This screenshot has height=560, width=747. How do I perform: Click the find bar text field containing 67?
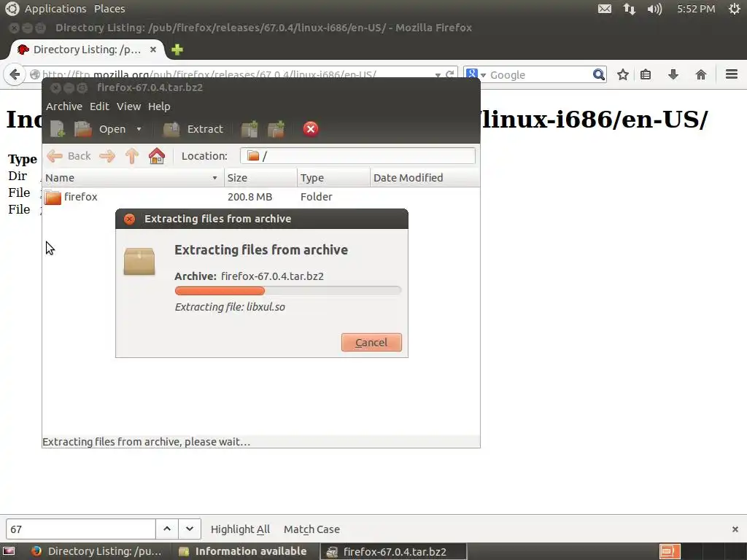coord(80,529)
